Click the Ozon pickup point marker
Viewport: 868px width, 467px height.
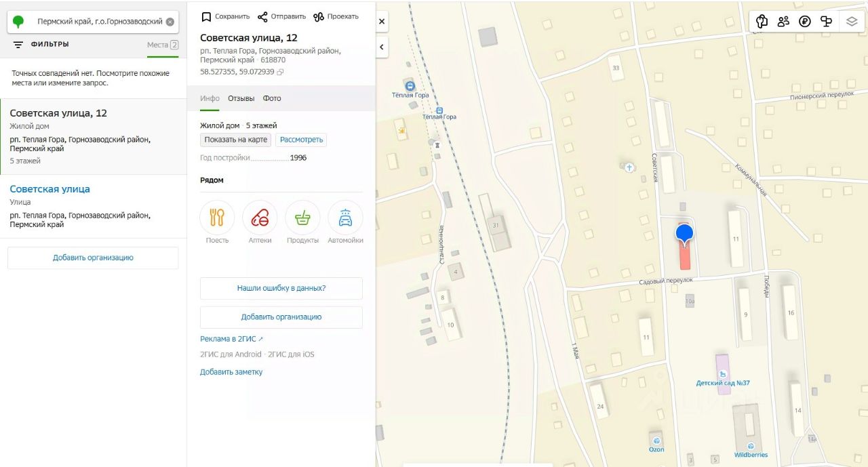coord(656,440)
